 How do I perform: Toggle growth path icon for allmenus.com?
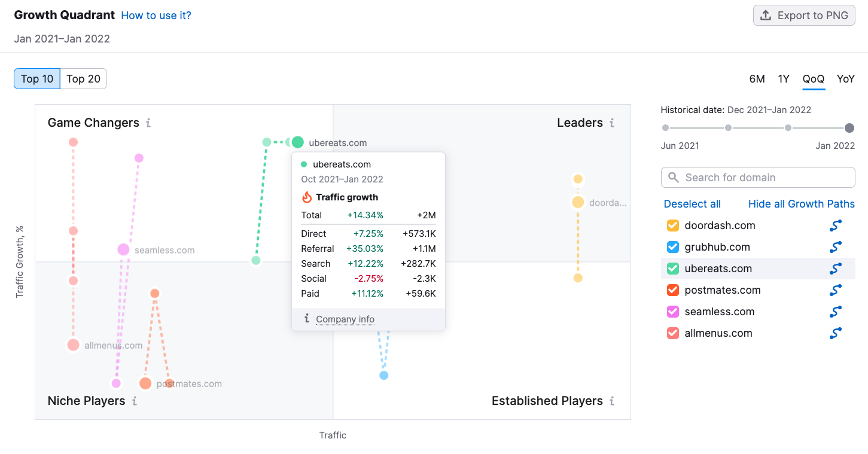tap(836, 333)
